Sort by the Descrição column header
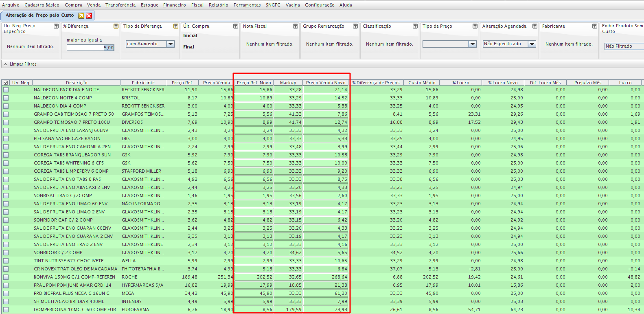 77,83
